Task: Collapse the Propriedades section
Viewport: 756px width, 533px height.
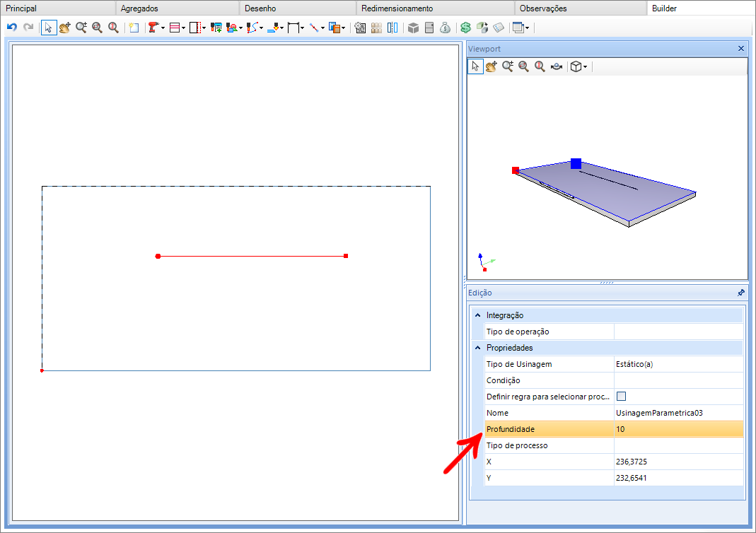Action: [477, 348]
